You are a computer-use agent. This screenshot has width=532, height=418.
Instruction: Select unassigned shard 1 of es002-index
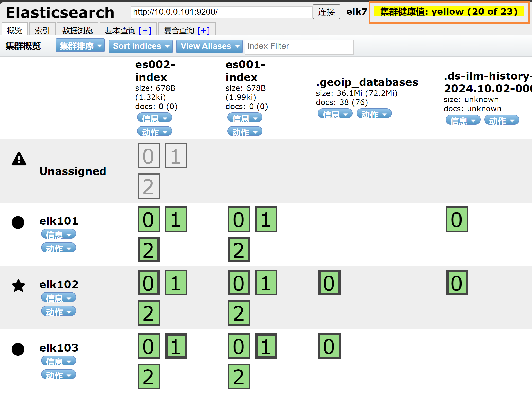pyautogui.click(x=176, y=156)
